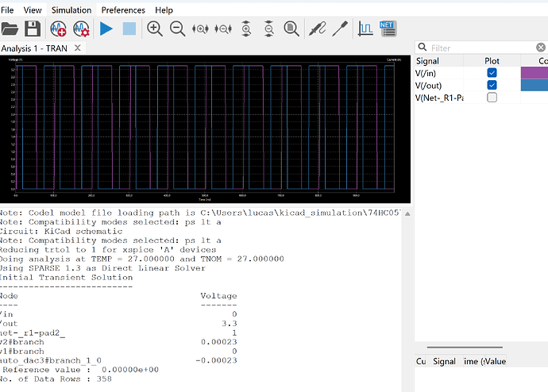
Task: Click inside the waveform plot area
Action: (x=205, y=128)
